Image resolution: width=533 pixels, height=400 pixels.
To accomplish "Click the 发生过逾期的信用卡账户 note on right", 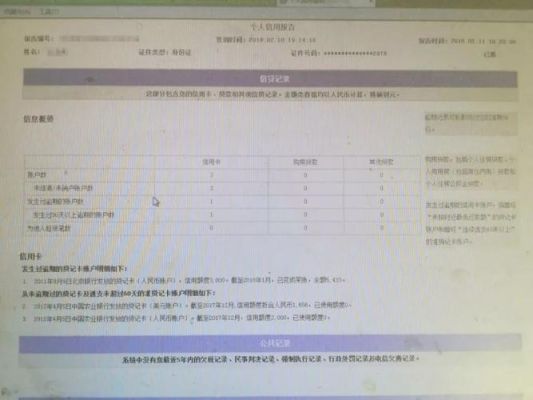I will coord(471,223).
